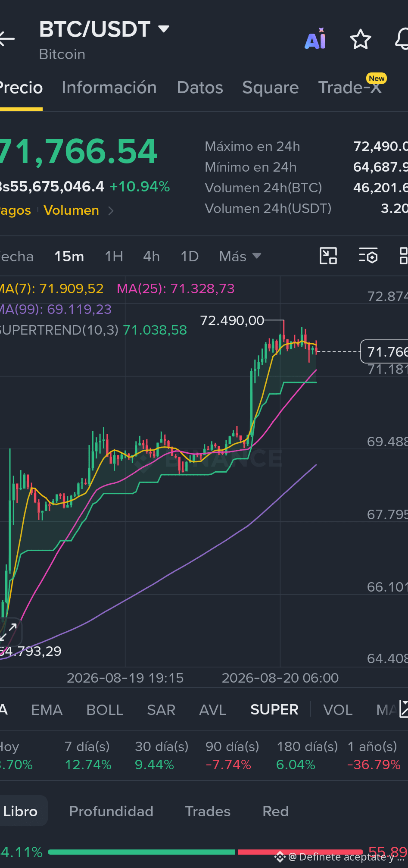
Task: Tap the MA(7): 71.909,52 legend
Action: pyautogui.click(x=51, y=288)
